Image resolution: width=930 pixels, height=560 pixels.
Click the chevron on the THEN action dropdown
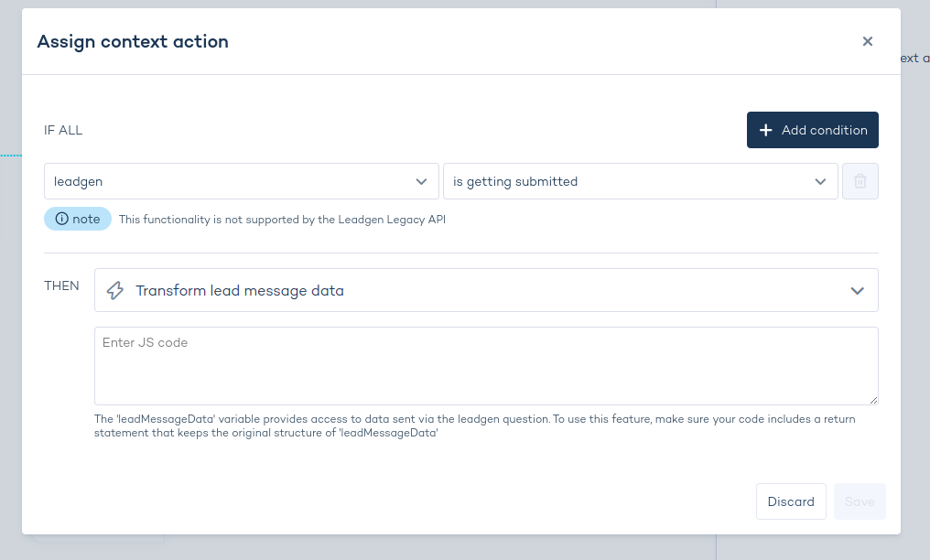tap(858, 290)
